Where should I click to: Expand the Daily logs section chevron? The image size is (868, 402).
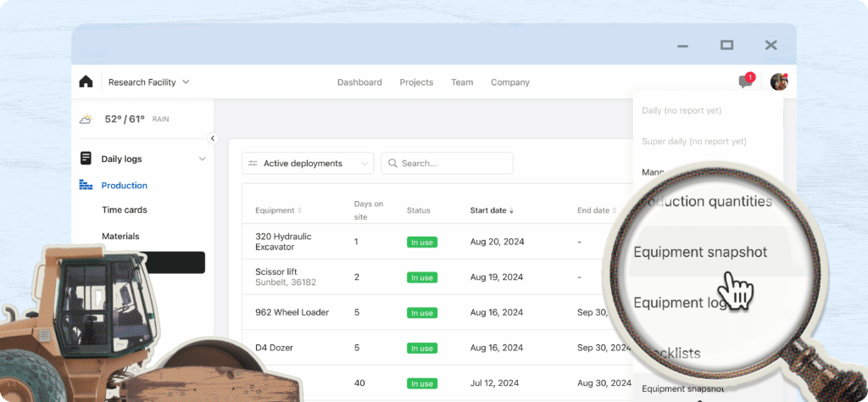point(202,159)
